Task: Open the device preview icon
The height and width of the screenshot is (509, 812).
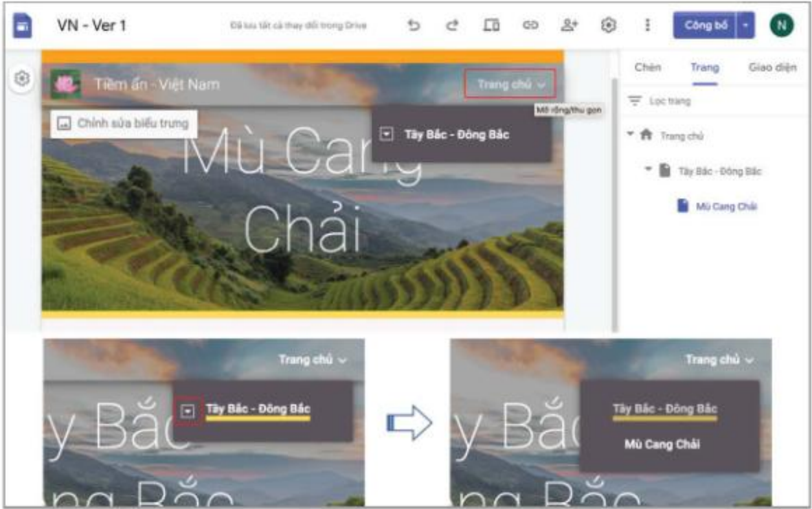Action: (491, 25)
